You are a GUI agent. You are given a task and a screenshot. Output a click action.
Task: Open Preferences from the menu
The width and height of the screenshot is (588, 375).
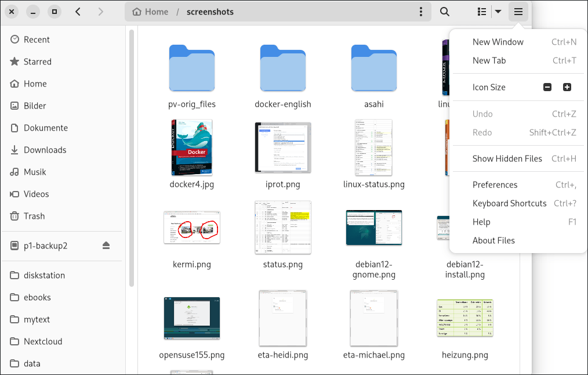pos(518,185)
